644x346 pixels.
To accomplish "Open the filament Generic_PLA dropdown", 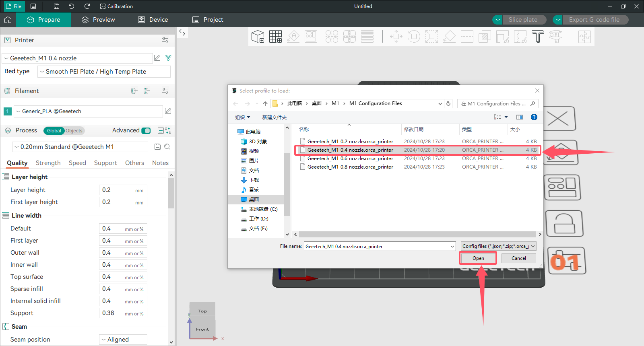I will tap(88, 111).
